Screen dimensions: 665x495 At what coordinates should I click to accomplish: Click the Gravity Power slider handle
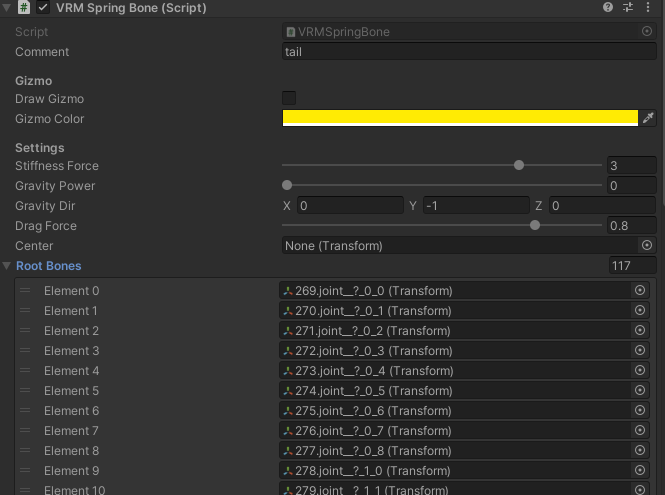tap(287, 185)
